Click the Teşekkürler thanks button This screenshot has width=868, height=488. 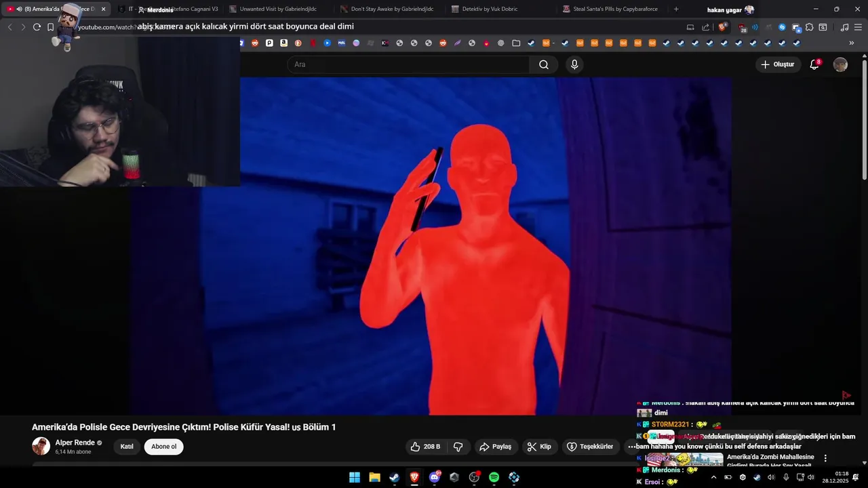(590, 447)
